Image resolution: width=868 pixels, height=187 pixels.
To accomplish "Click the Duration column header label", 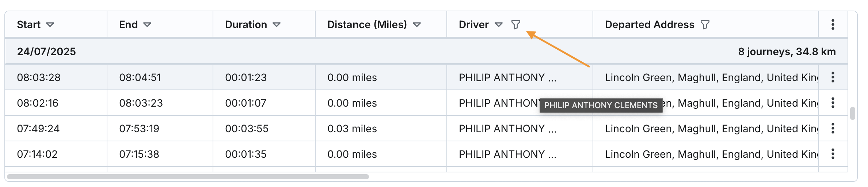I will (x=246, y=25).
